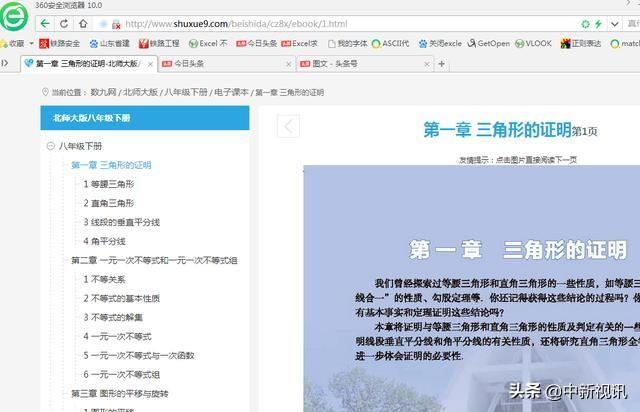Open the VLOOK bookmark
The image size is (640, 412).
coord(533,43)
